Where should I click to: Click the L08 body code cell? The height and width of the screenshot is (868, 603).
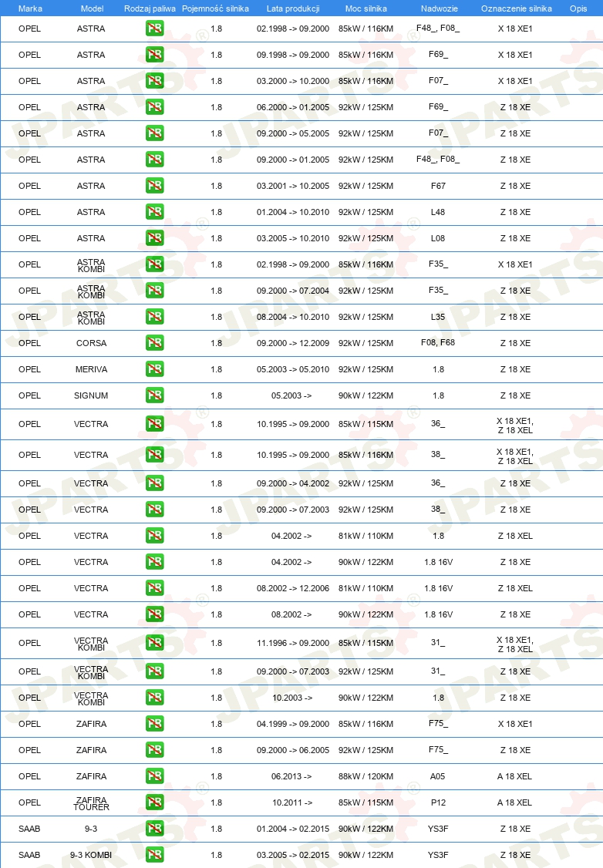438,239
